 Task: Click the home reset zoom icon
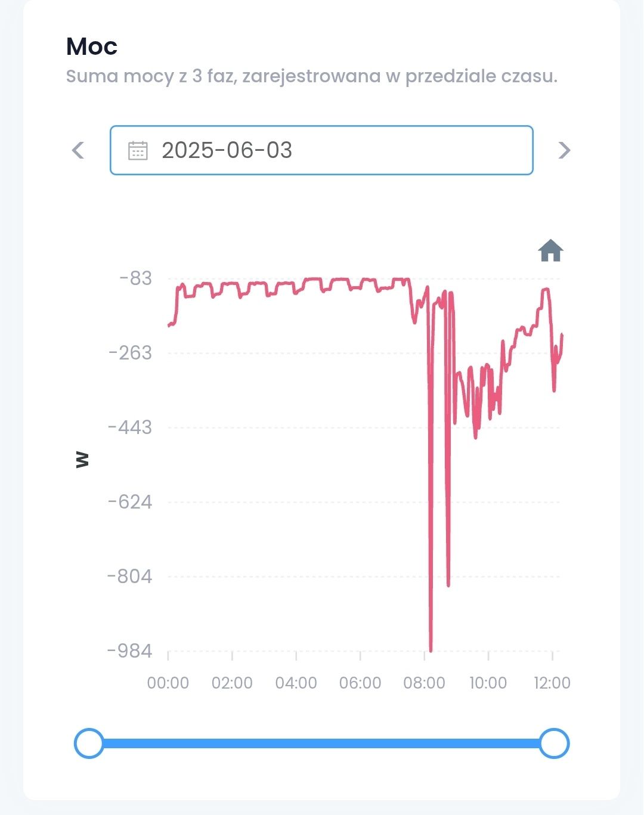pos(551,250)
